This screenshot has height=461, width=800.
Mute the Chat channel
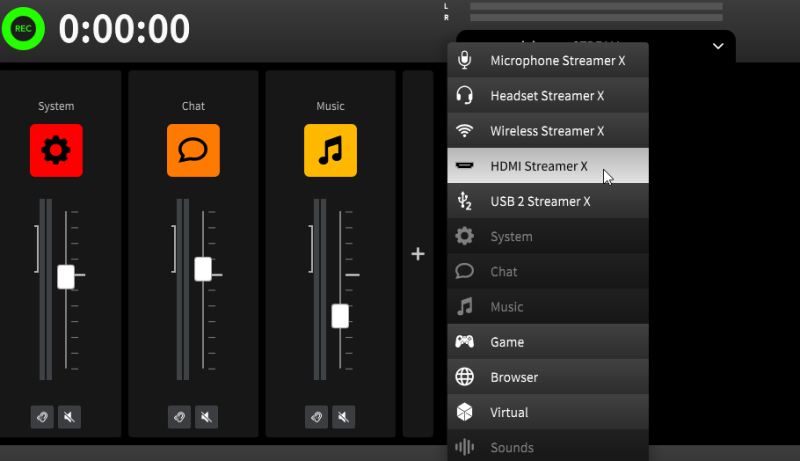(x=207, y=417)
